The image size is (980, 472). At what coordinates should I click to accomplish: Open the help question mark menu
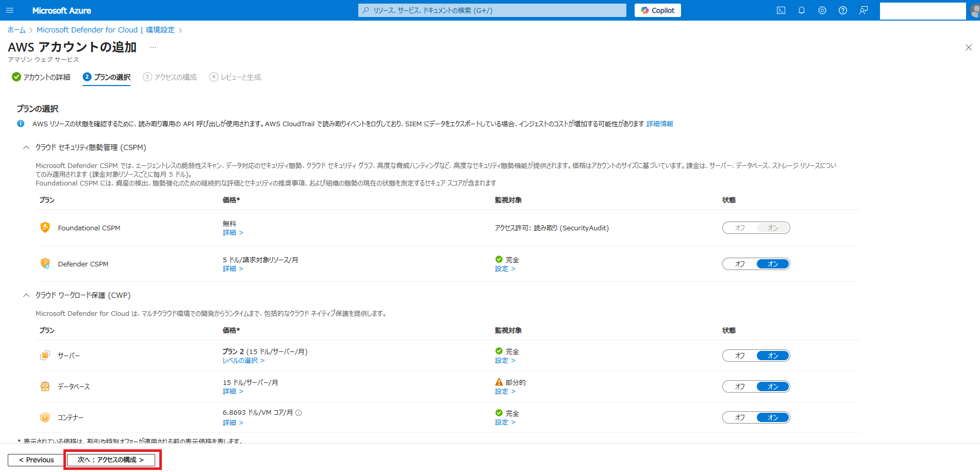[x=843, y=10]
